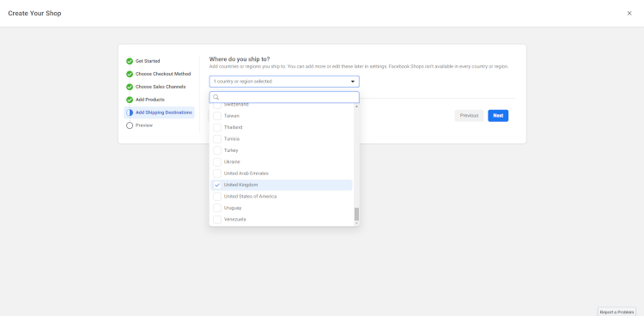The width and height of the screenshot is (644, 316).
Task: Go to Choose Sales Channels step
Action: click(x=161, y=87)
